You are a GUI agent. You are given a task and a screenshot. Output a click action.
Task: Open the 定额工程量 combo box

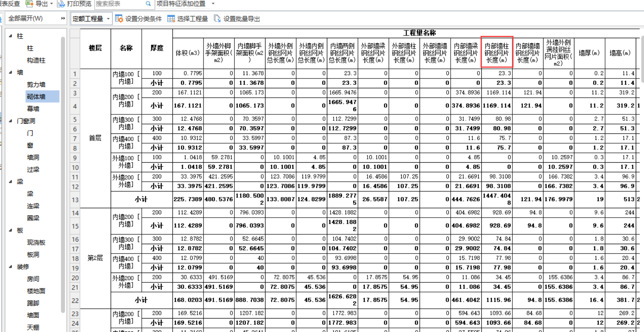click(91, 19)
